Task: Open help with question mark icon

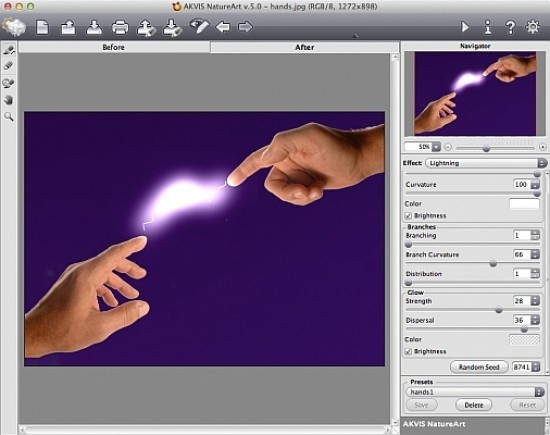Action: (x=511, y=27)
